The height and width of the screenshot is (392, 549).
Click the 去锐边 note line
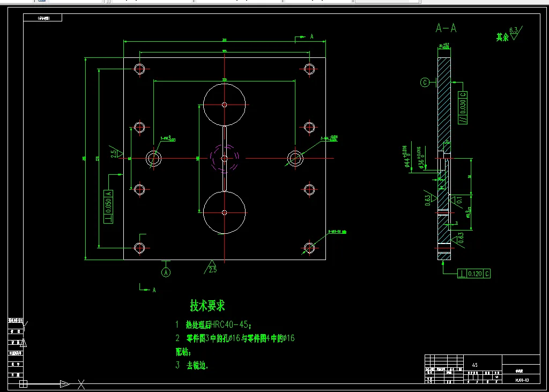click(192, 365)
